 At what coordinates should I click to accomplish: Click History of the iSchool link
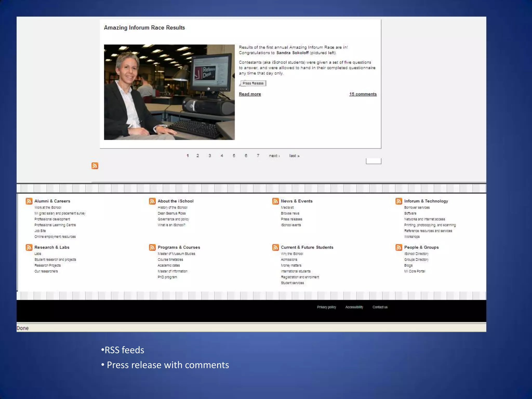coord(172,208)
